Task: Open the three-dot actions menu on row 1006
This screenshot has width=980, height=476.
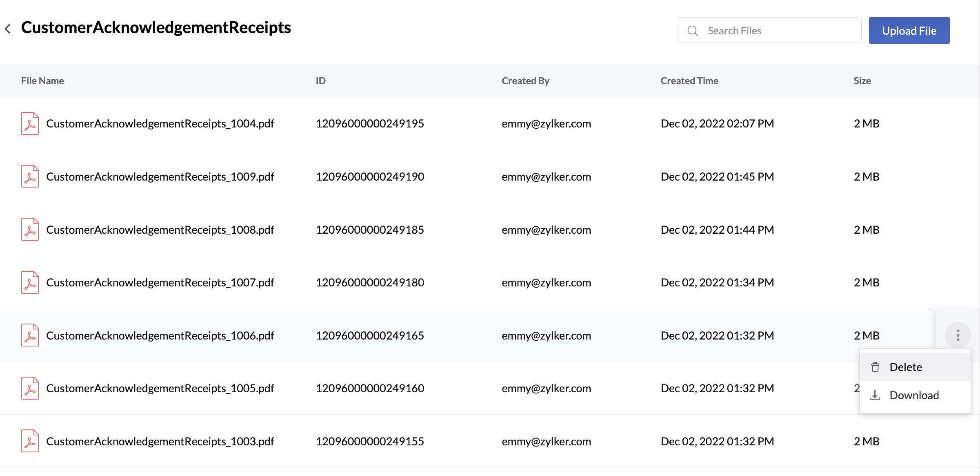Action: coord(958,335)
